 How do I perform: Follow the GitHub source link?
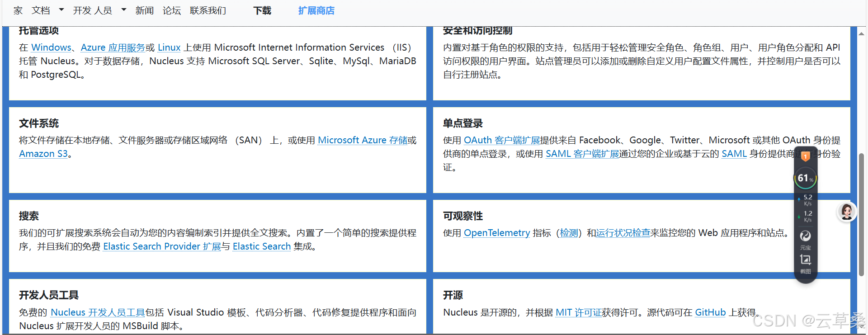(x=710, y=312)
